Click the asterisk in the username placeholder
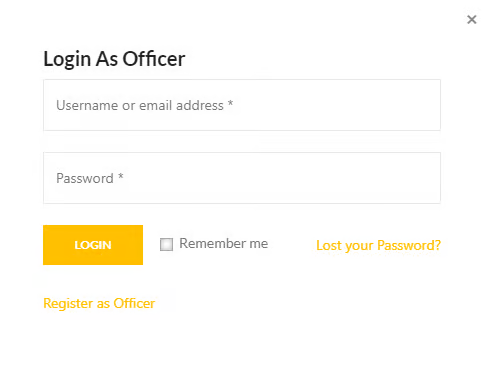Screen dimensions: 486x366 (230, 103)
